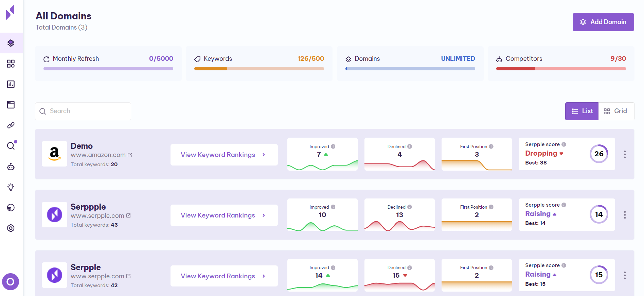The image size is (644, 296).
Task: Open the lightbulb ideas icon in the sidebar
Action: coord(11,187)
